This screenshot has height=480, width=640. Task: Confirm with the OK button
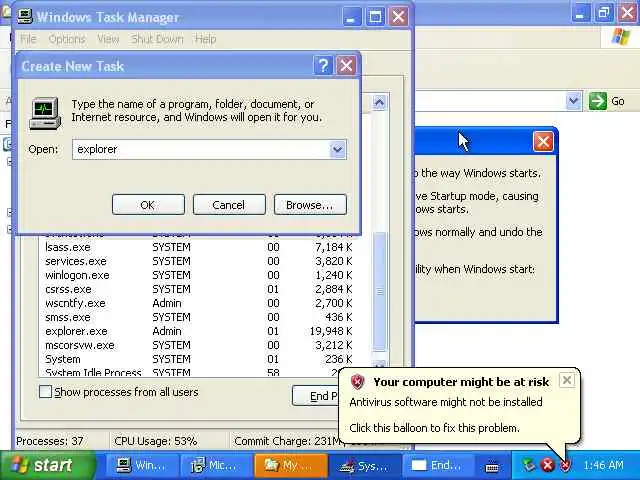pos(148,204)
